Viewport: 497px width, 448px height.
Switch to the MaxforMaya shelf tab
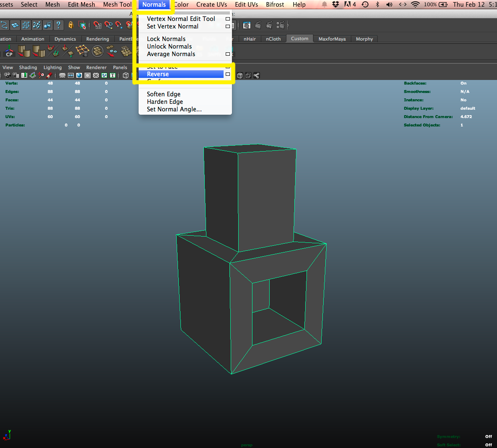click(x=332, y=39)
